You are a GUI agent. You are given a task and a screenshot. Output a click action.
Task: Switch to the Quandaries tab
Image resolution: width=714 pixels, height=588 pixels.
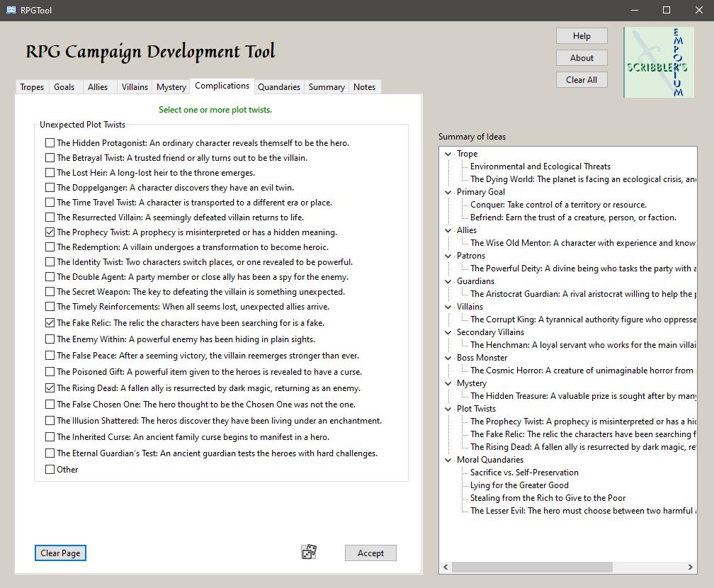coord(278,87)
